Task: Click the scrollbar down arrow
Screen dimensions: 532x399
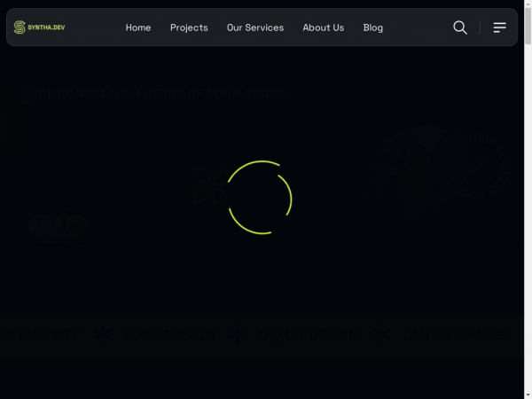Action: (528, 394)
